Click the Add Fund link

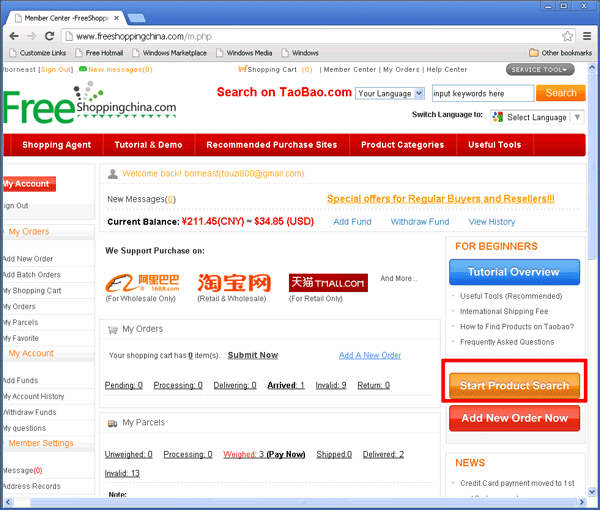point(352,222)
